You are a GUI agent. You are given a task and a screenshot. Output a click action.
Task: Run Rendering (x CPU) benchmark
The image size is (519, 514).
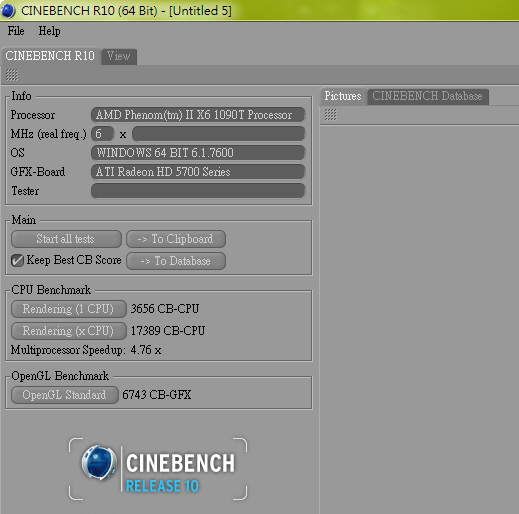click(68, 331)
